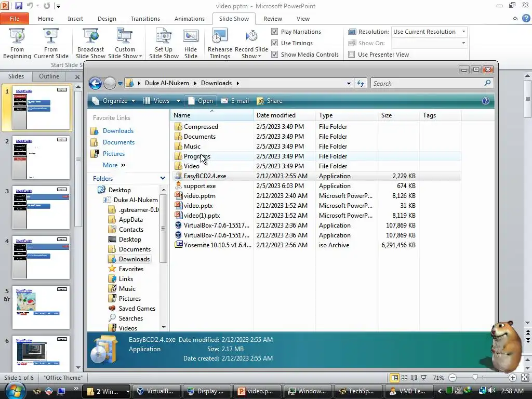Open Broadcast Slide Show

click(x=90, y=44)
